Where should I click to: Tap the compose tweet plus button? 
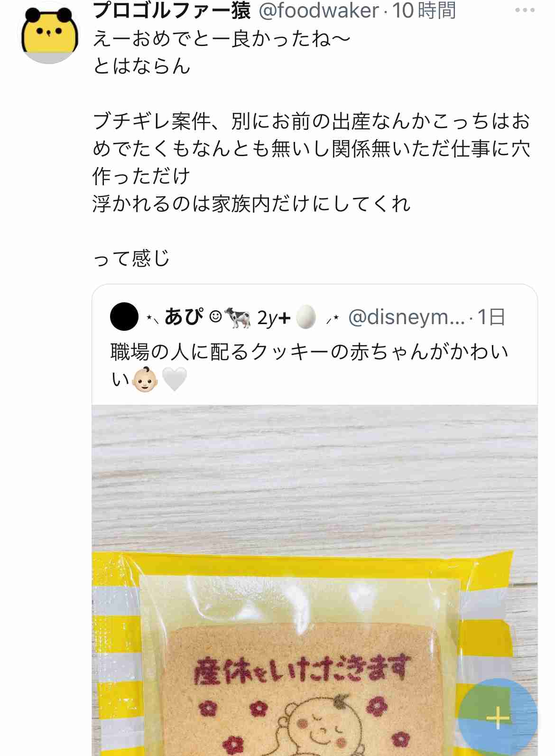point(498,718)
